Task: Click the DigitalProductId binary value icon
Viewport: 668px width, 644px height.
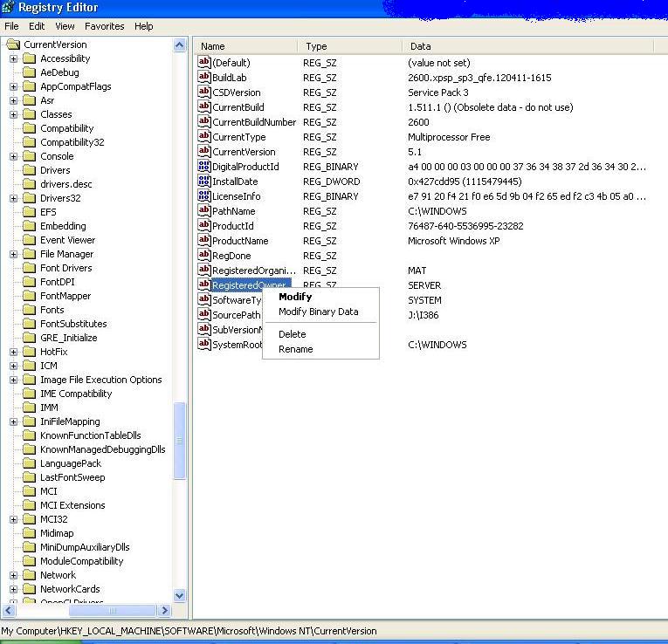Action: tap(204, 166)
